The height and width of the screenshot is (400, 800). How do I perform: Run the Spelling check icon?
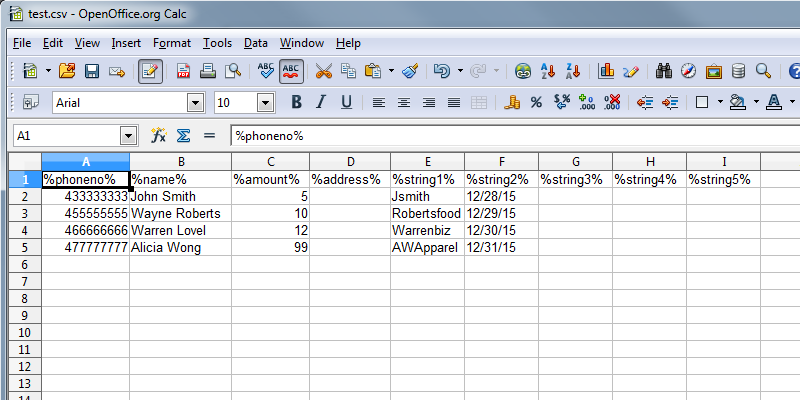266,71
